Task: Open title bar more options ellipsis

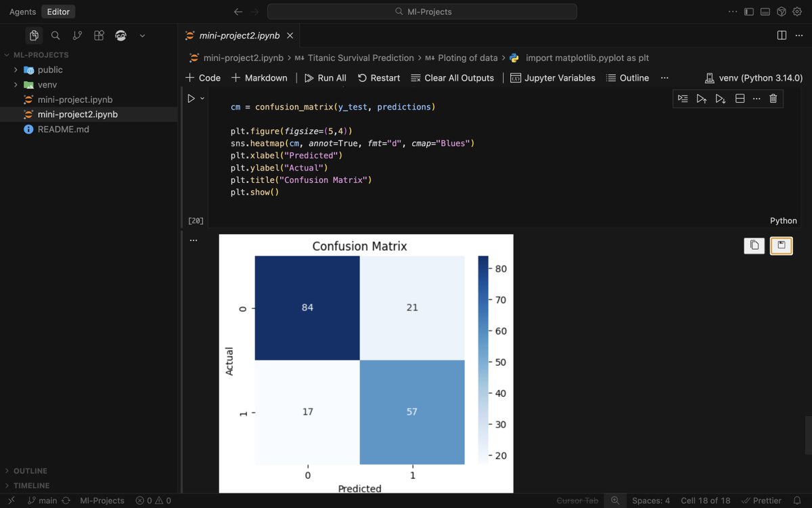Action: (x=734, y=12)
